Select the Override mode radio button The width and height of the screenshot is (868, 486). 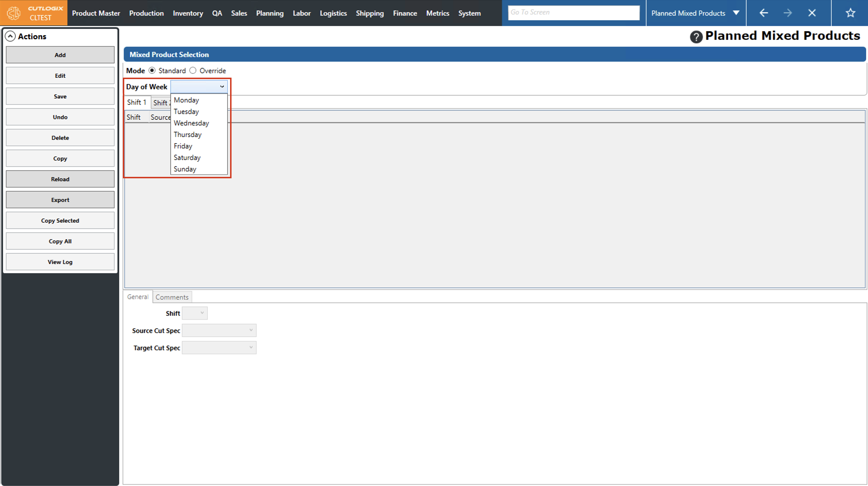[193, 70]
